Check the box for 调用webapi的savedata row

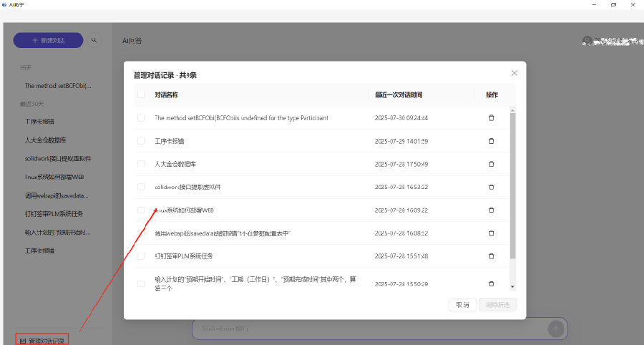pyautogui.click(x=141, y=233)
